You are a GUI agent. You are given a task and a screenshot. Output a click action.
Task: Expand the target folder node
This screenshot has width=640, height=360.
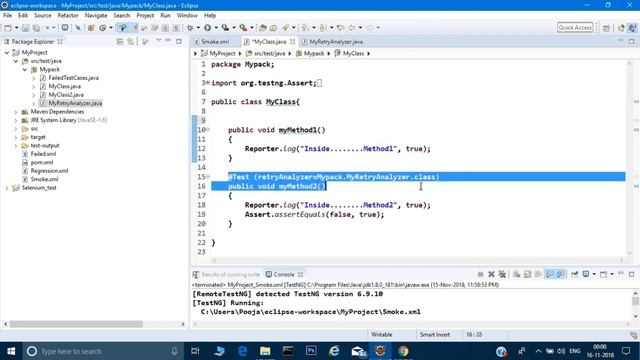[x=16, y=137]
